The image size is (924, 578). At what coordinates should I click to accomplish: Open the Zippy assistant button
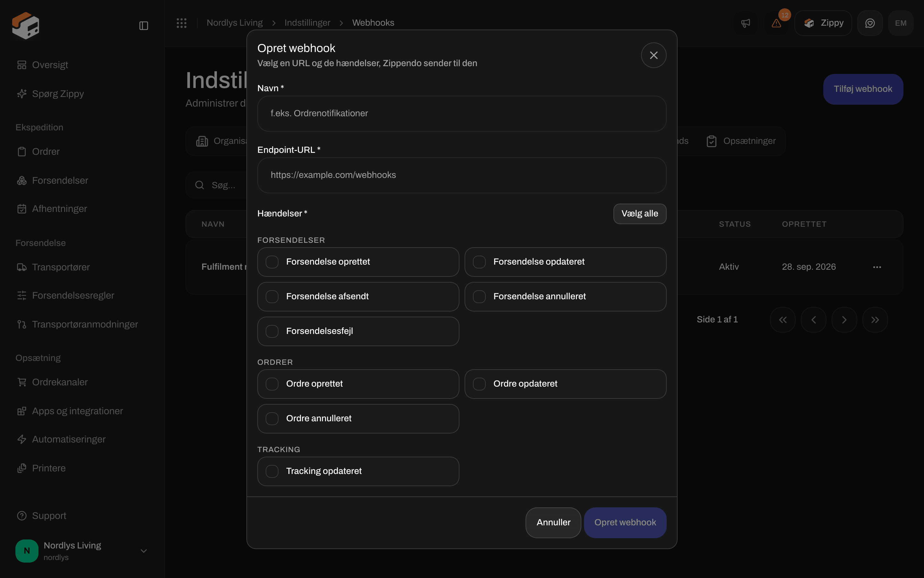coord(823,23)
